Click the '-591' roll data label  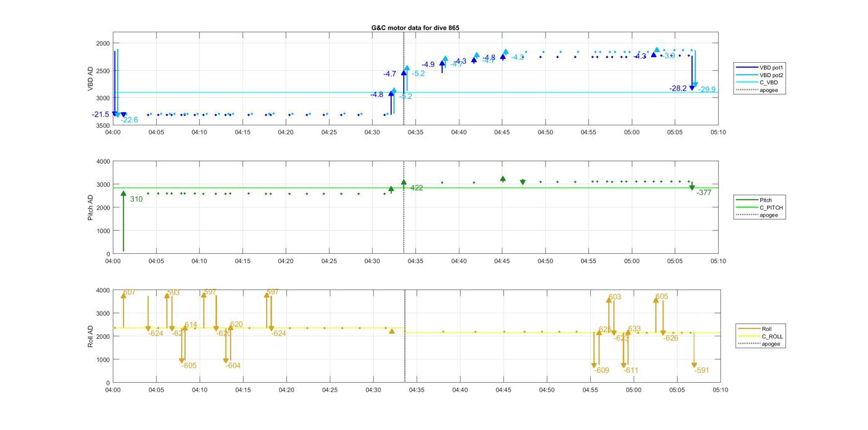tap(701, 371)
